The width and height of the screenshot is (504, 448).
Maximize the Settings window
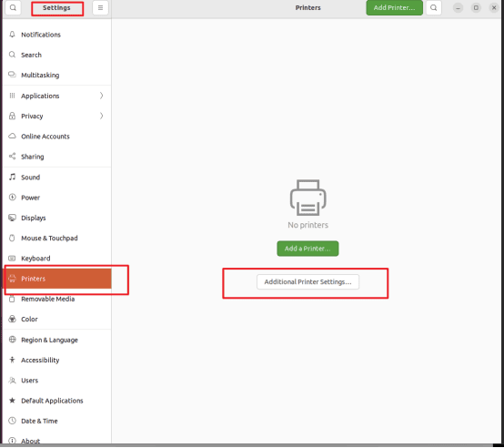(x=476, y=7)
